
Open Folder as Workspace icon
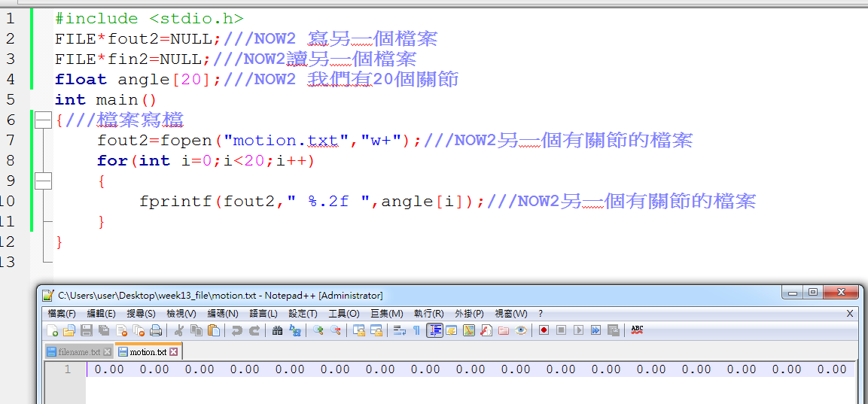pos(503,330)
